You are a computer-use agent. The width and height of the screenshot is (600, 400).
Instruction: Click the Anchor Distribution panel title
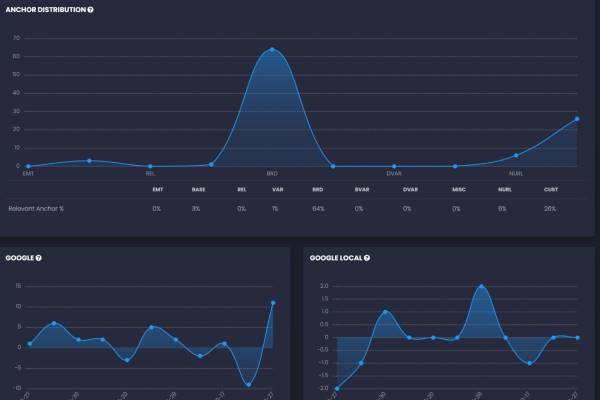(46, 10)
